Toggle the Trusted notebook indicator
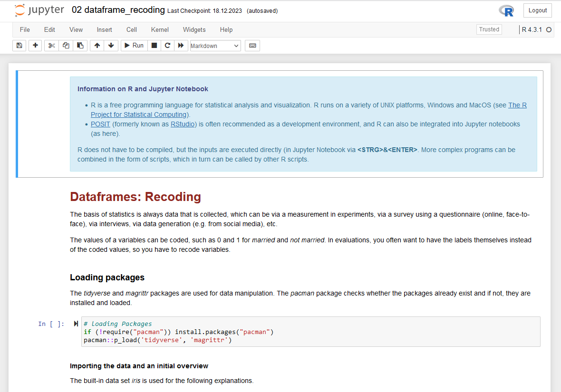The image size is (561, 392). coord(489,29)
